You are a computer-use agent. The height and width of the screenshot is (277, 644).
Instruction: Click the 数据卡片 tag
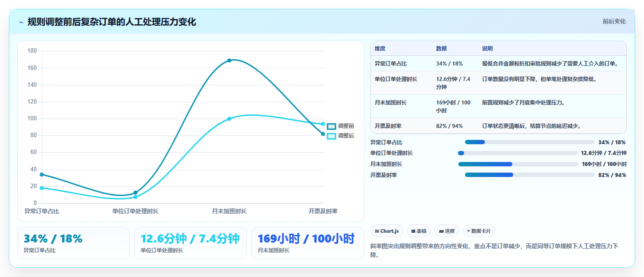point(479,231)
